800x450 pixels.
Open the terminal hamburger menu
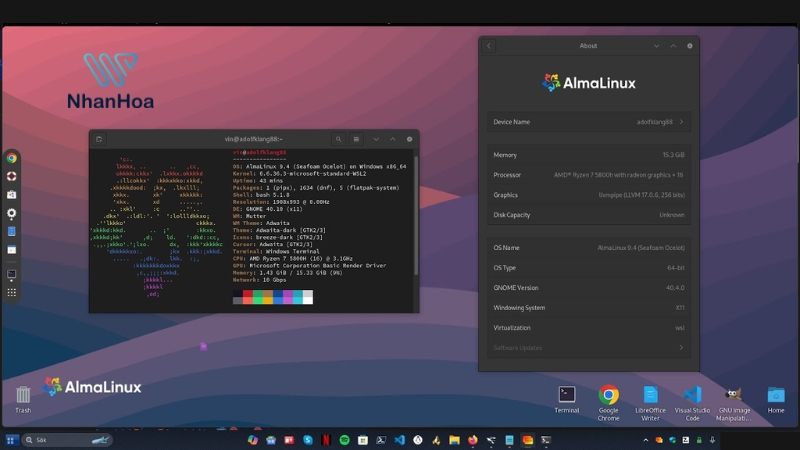point(356,139)
